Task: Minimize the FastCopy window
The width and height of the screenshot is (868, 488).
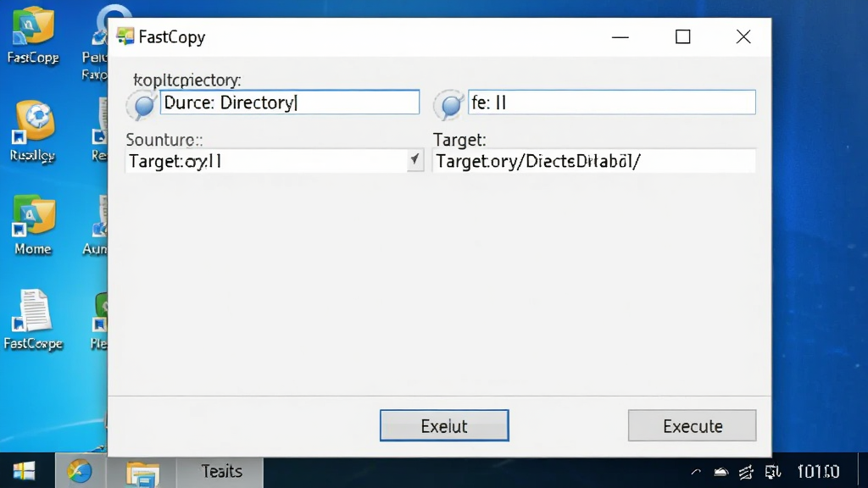Action: (620, 37)
